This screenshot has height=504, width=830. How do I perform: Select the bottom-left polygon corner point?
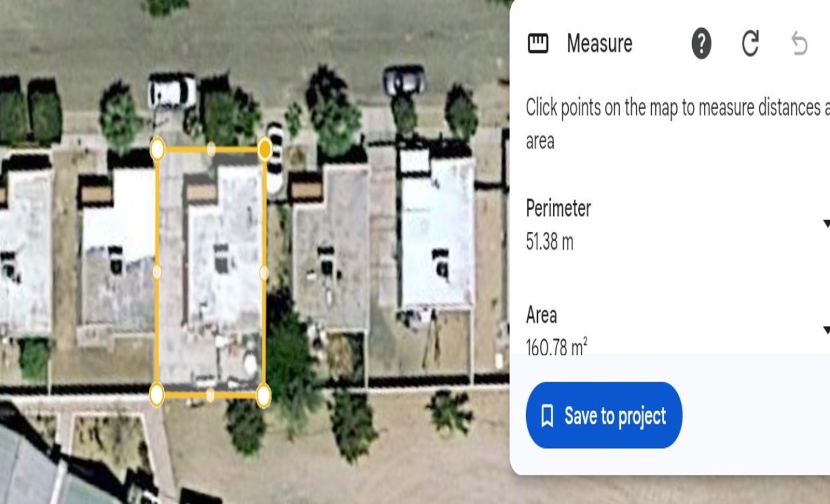(157, 395)
